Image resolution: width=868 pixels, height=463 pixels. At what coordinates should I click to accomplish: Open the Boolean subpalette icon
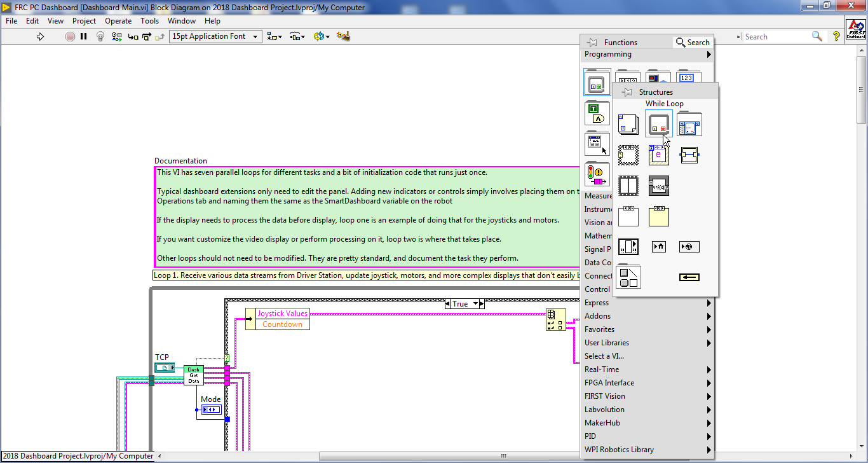597,113
